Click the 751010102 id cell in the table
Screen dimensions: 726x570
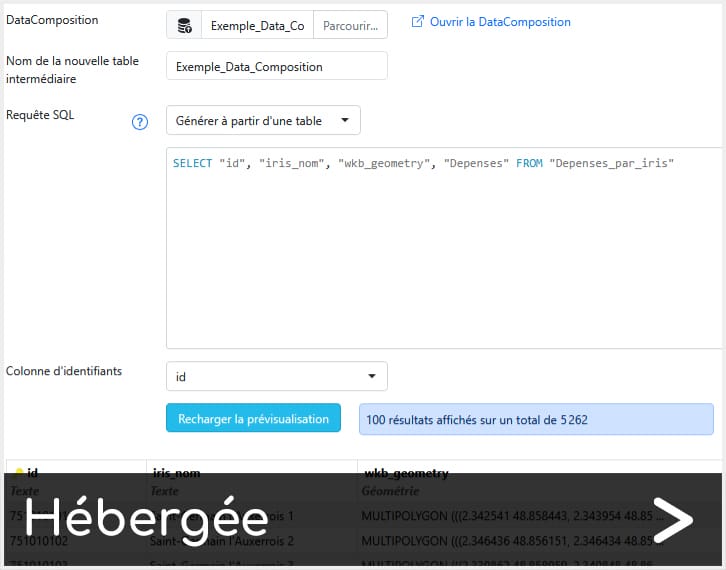[40, 541]
